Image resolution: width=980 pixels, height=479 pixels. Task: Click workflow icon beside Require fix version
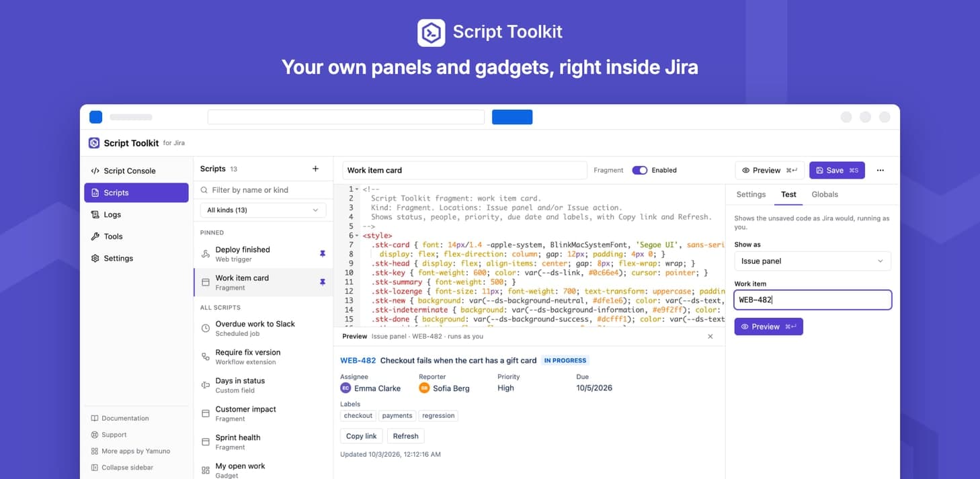click(x=206, y=357)
